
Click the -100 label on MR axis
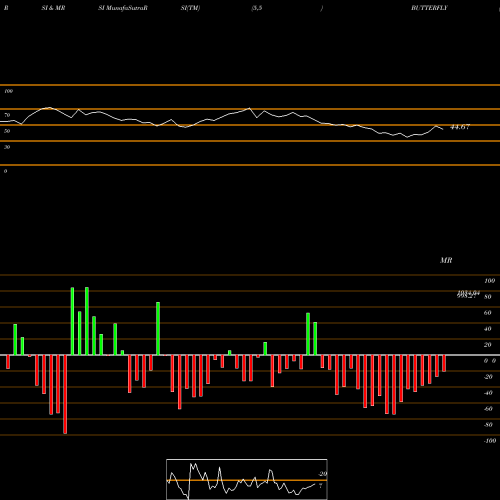pyautogui.click(x=490, y=441)
